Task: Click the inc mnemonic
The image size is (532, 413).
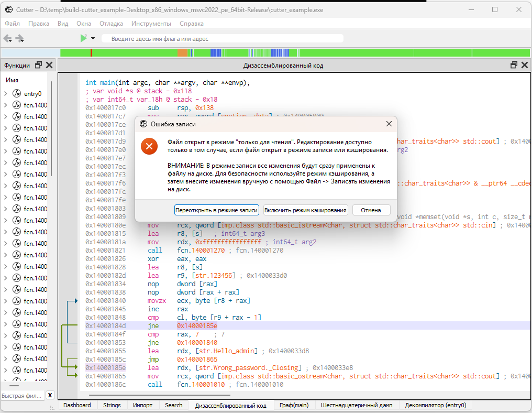Action: 153,309
